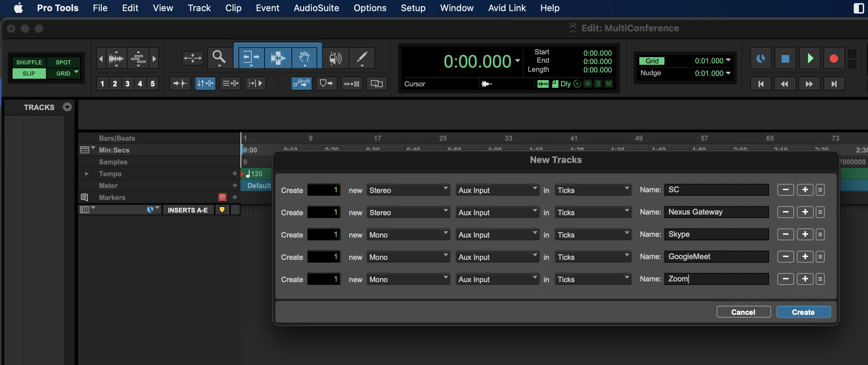The width and height of the screenshot is (868, 365).
Task: Click the yellow shield icon by Inserts A-E
Action: pos(222,210)
